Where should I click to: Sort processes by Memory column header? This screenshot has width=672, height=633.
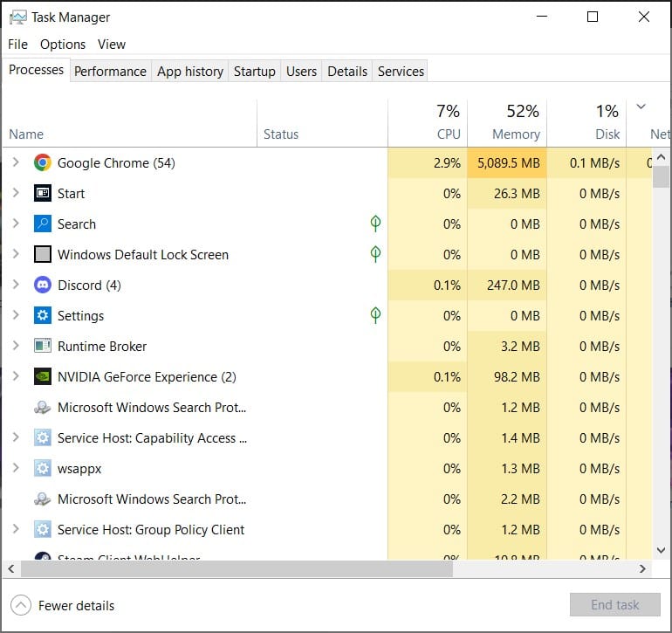[507, 123]
